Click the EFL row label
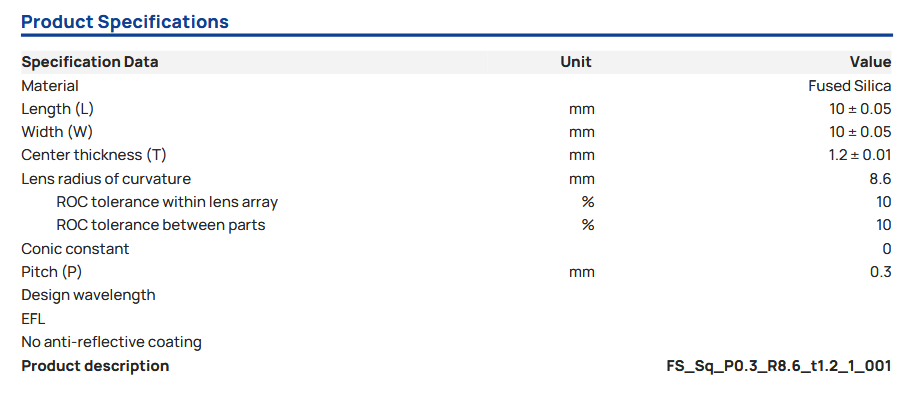This screenshot has width=914, height=412. pos(33,319)
